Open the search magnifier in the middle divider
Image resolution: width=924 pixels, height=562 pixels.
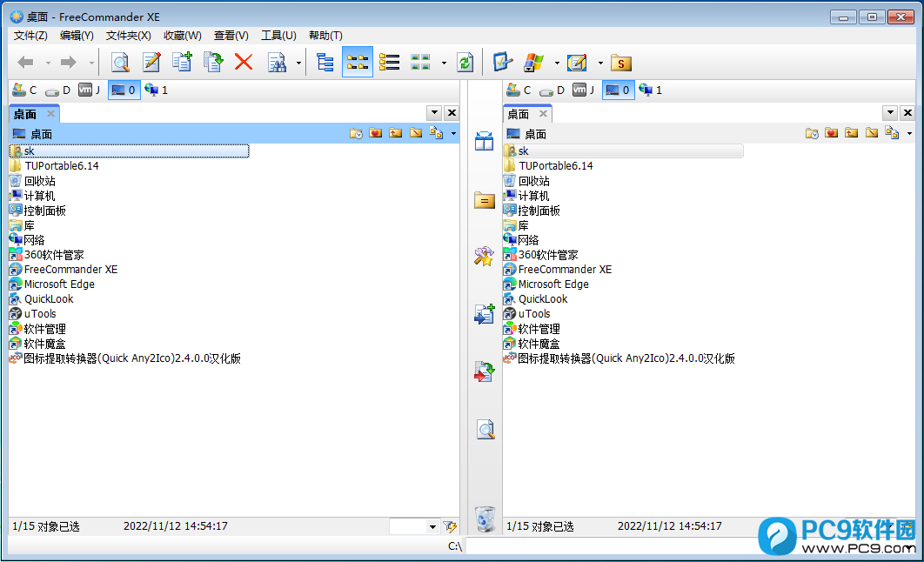pos(485,429)
